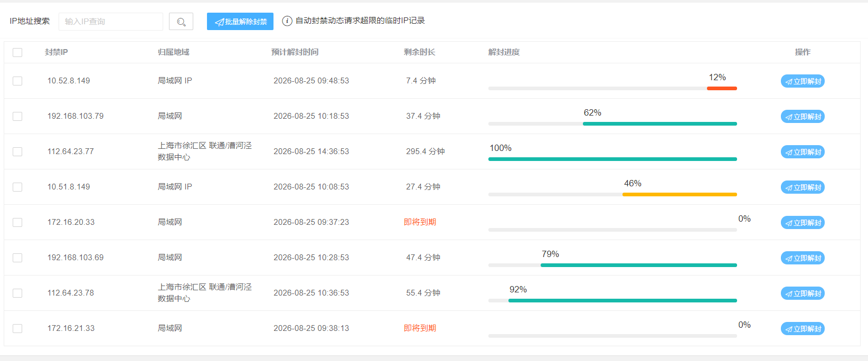Select IP address 172.16.20.33
Viewport: 868px width, 361px height.
(x=71, y=222)
